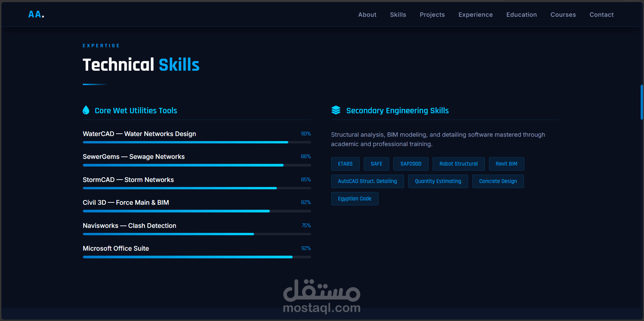
Task: Click the Navisworks — Clash Detection label
Action: 130,226
